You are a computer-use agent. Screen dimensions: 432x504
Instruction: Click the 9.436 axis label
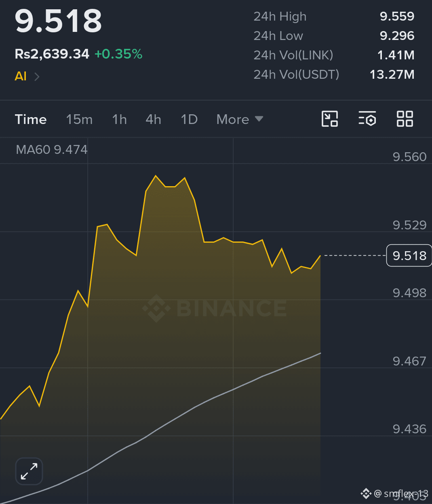tap(409, 429)
